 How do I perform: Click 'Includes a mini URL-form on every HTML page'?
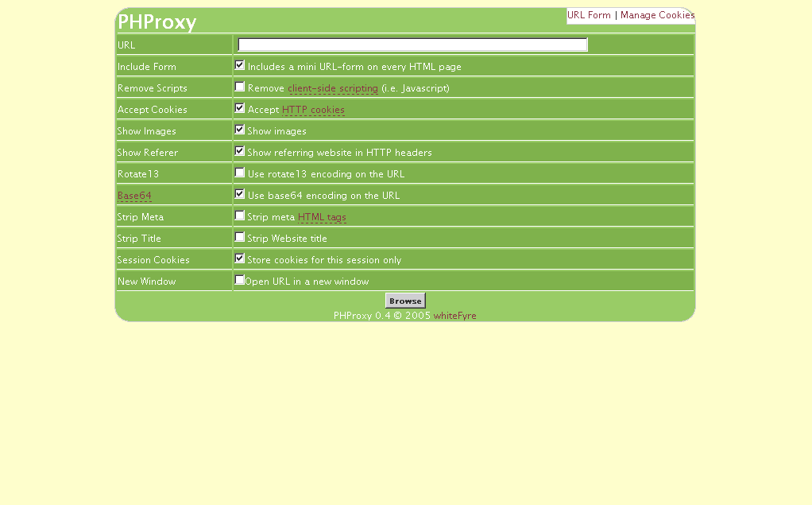(354, 67)
